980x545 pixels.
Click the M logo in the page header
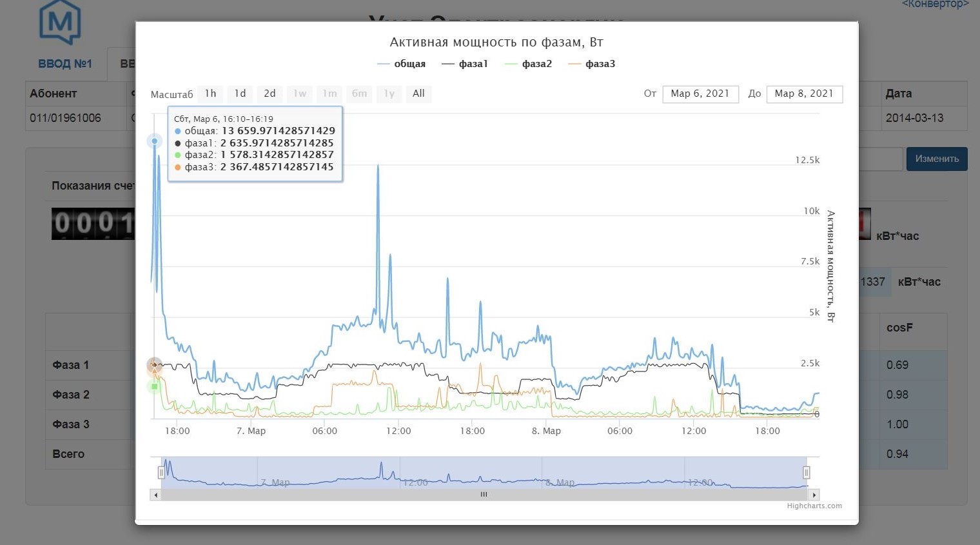click(60, 23)
